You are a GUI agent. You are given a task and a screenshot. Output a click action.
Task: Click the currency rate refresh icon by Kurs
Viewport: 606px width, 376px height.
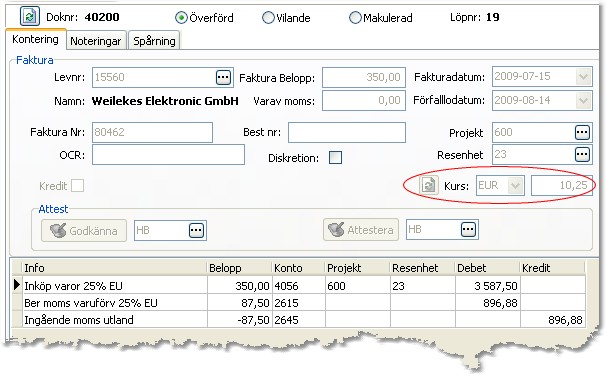tap(429, 185)
